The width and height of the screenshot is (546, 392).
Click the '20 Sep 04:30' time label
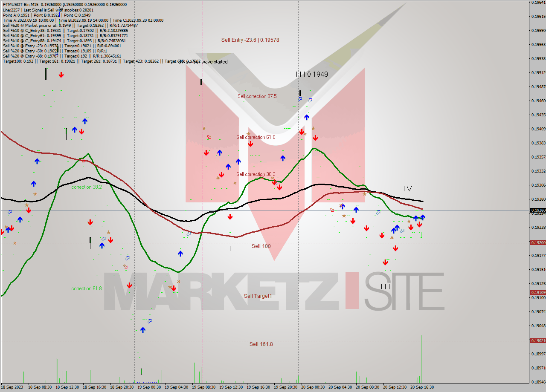click(x=340, y=387)
